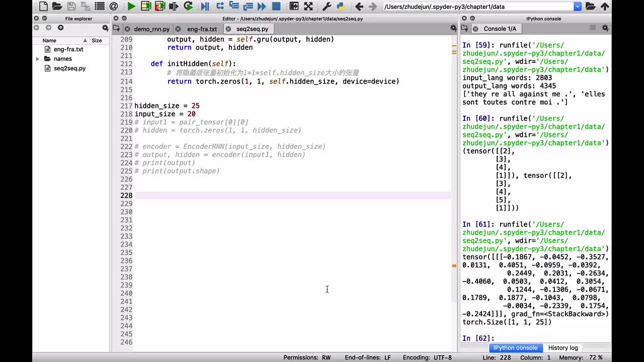Toggle fullscreen mode icon
The image size is (644, 362).
click(x=308, y=7)
